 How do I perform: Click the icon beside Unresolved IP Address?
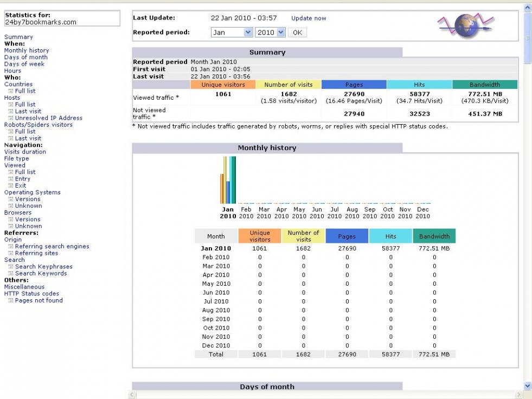pos(11,118)
